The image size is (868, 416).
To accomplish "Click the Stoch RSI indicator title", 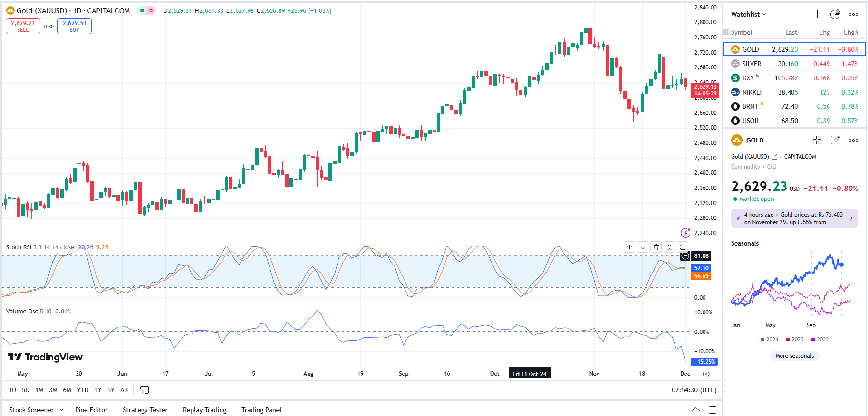I will 19,247.
